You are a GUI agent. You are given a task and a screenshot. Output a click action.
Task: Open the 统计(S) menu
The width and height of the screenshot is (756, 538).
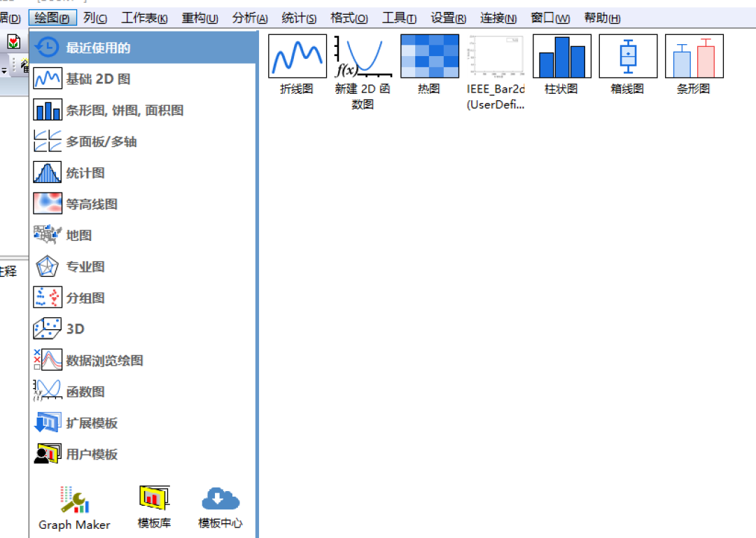(299, 18)
